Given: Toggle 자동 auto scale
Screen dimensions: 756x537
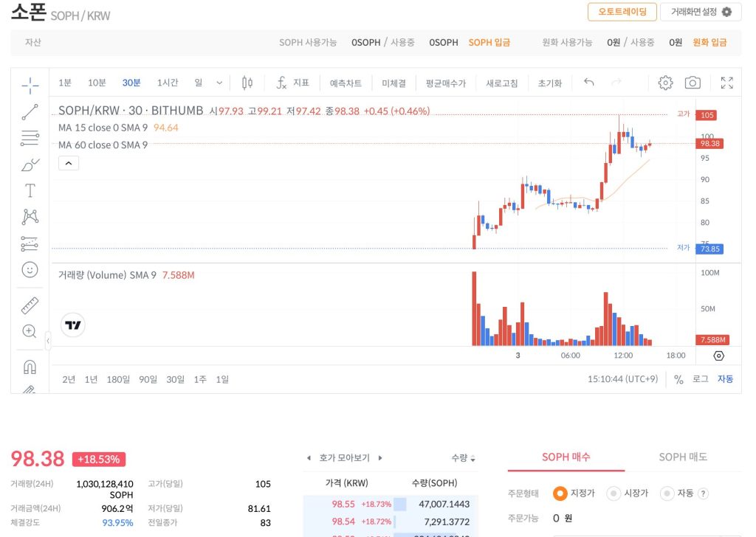Looking at the screenshot, I should [x=725, y=379].
